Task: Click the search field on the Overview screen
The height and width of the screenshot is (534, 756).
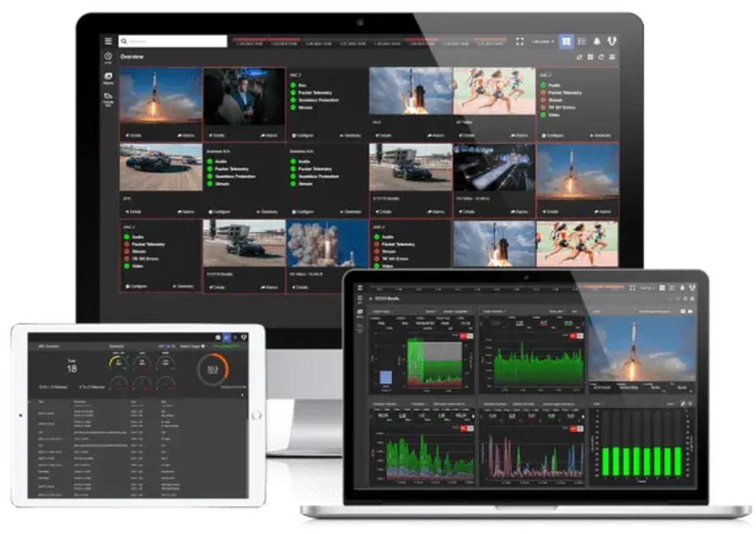Action: [173, 41]
